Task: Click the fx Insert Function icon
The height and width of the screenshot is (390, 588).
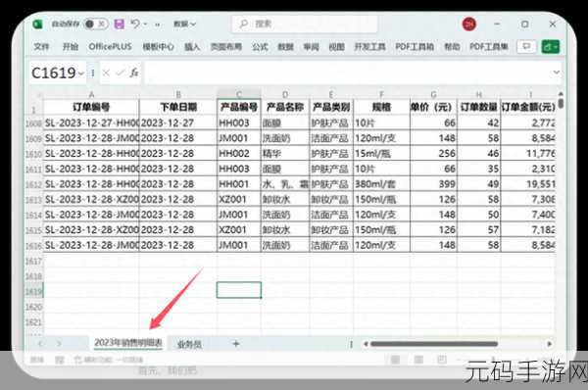Action: pyautogui.click(x=134, y=73)
